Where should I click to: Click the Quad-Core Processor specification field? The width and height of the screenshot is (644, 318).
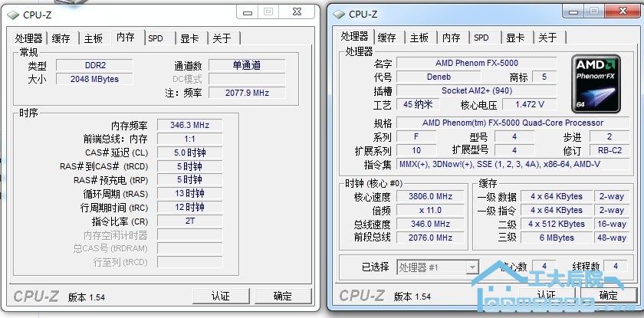[513, 123]
